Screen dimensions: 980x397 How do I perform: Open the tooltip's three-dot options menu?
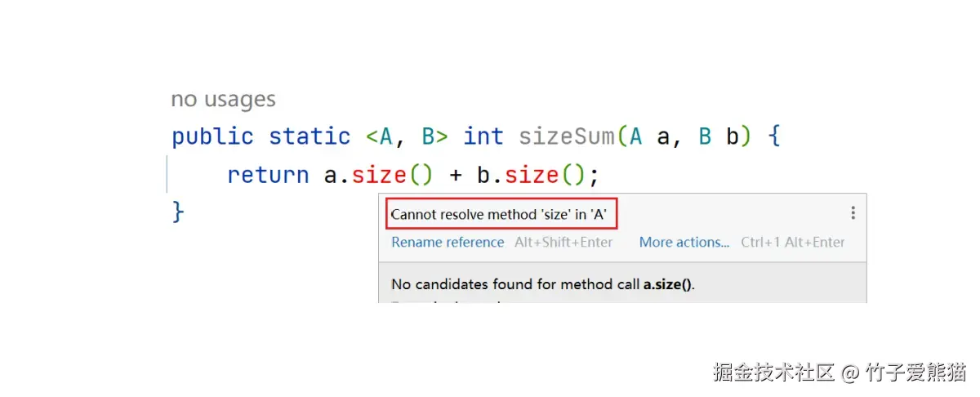tap(853, 213)
